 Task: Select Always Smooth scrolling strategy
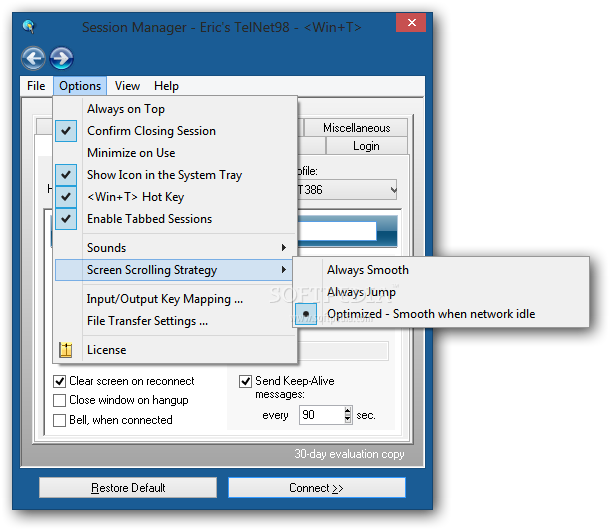tap(441, 270)
